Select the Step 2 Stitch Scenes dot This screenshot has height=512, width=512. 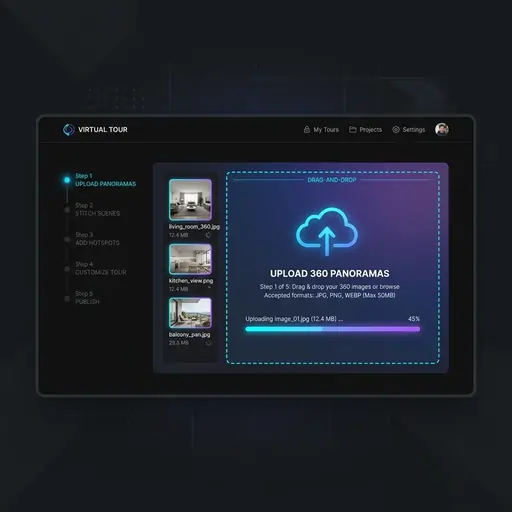(67, 210)
